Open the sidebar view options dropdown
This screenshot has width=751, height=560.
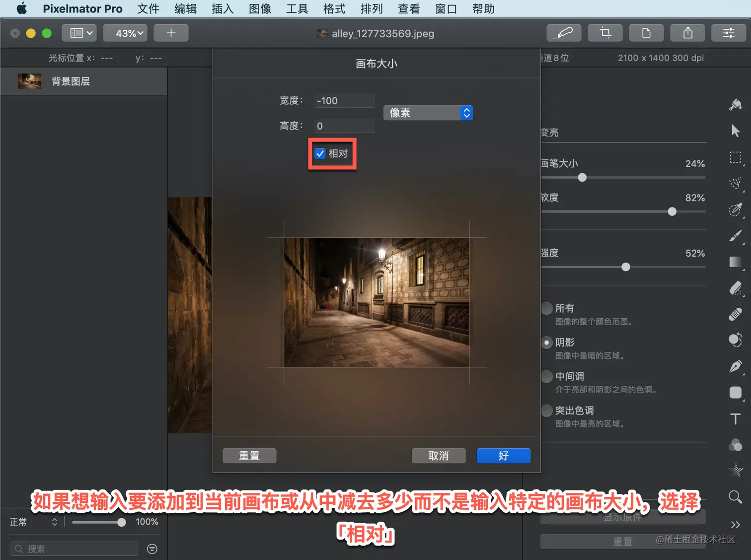(79, 33)
